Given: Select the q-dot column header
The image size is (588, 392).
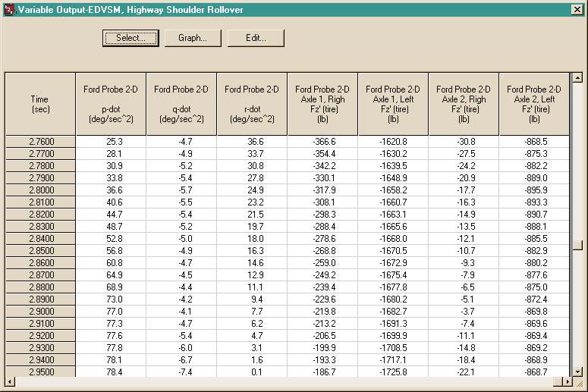Looking at the screenshot, I should tap(181, 104).
